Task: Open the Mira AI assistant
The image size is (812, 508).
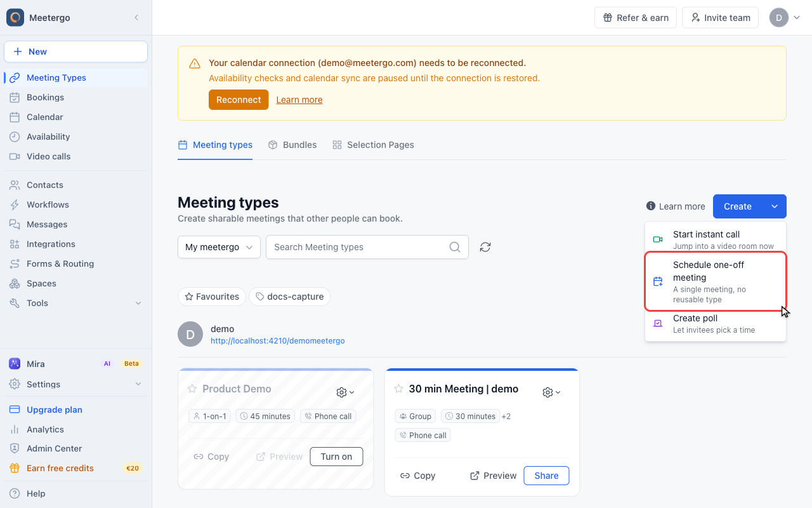Action: click(75, 364)
